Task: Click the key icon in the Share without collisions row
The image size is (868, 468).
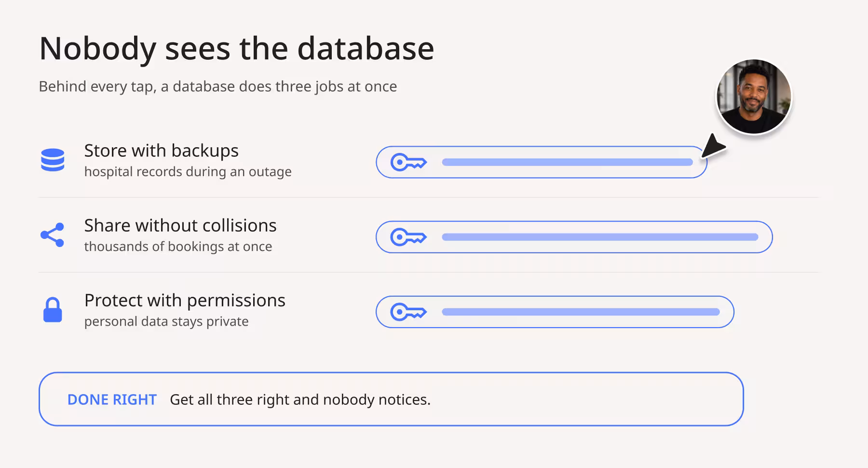Action: [408, 237]
